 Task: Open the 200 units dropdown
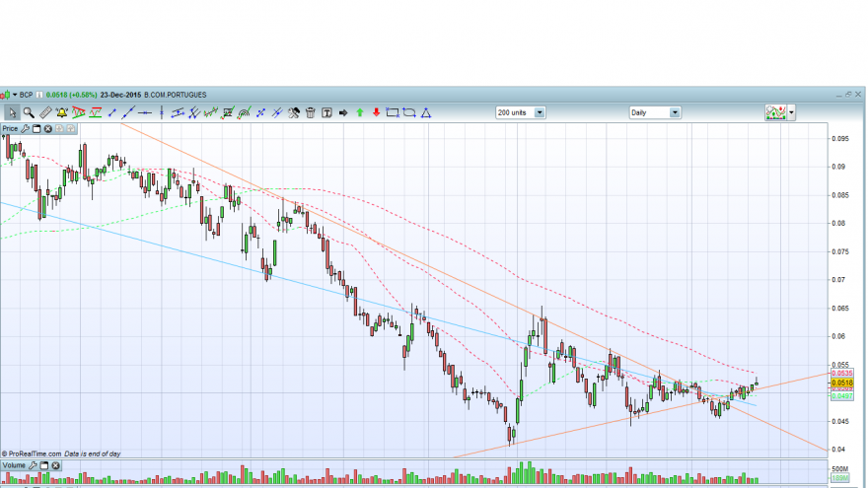tap(540, 112)
